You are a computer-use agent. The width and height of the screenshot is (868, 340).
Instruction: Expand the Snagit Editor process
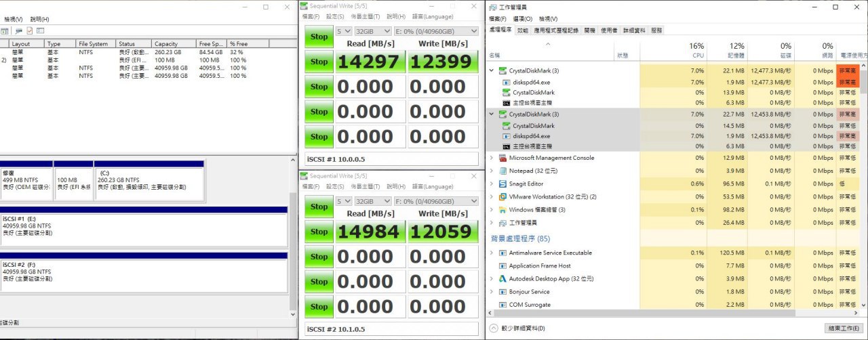tap(492, 184)
